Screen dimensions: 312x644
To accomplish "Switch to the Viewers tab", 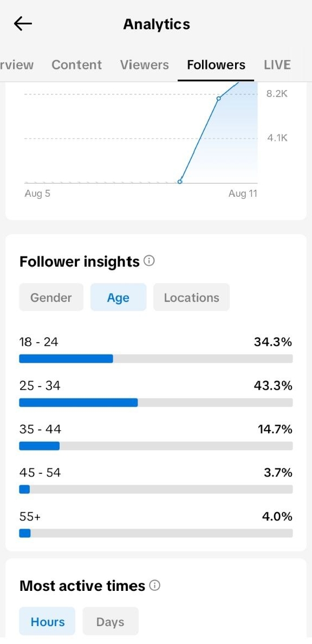I will pos(145,65).
